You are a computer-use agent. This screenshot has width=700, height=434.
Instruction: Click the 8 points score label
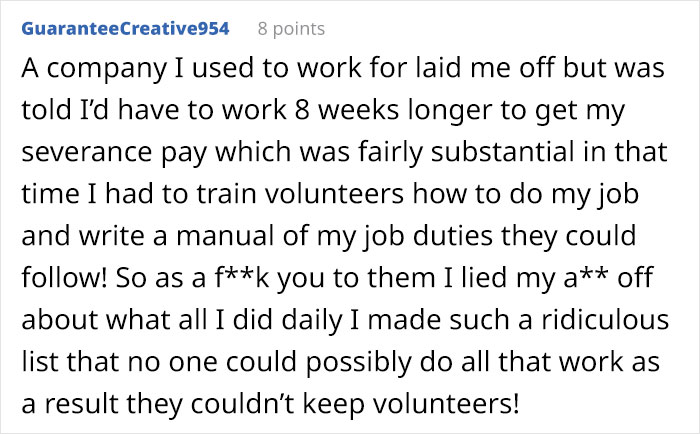(291, 28)
